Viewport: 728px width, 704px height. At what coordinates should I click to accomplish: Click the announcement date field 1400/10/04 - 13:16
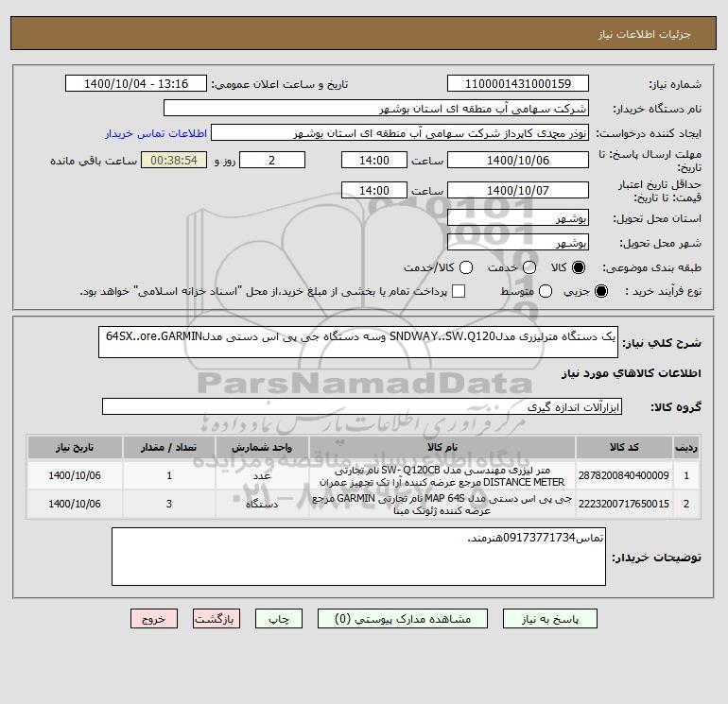click(x=136, y=84)
